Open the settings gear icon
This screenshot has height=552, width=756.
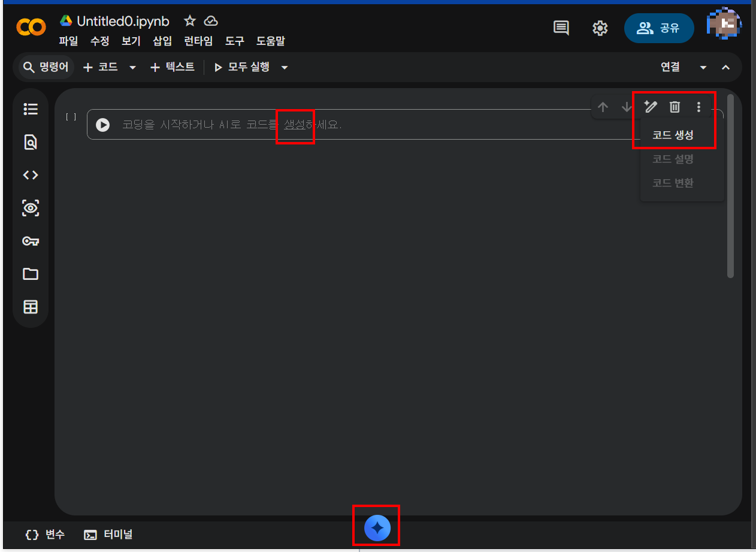click(600, 28)
